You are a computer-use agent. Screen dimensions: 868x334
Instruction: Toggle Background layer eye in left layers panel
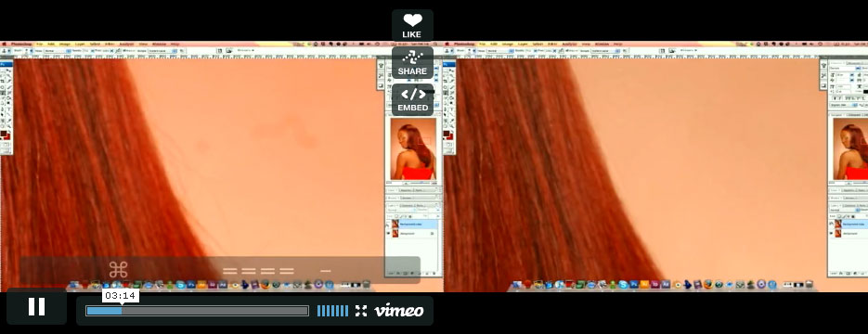[x=387, y=234]
